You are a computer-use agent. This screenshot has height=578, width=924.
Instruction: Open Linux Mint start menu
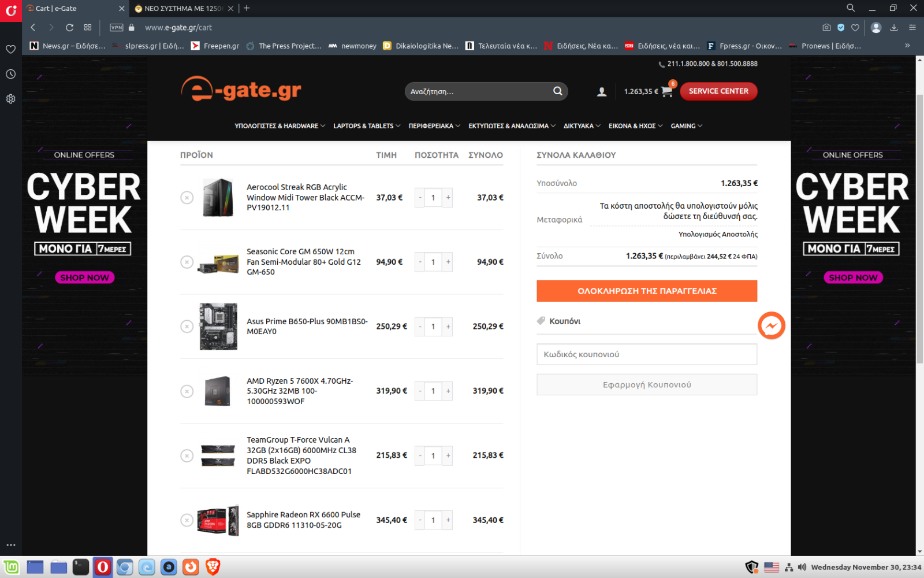[x=11, y=567]
